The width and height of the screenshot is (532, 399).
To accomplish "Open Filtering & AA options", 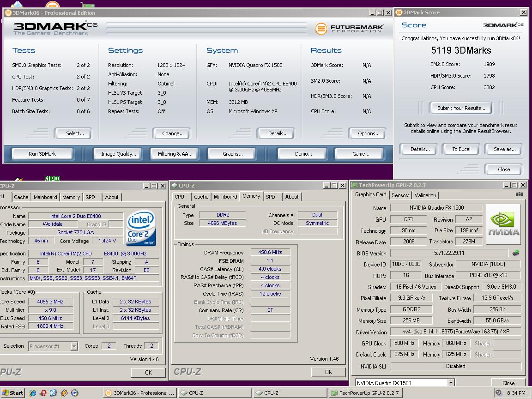I will pos(175,154).
